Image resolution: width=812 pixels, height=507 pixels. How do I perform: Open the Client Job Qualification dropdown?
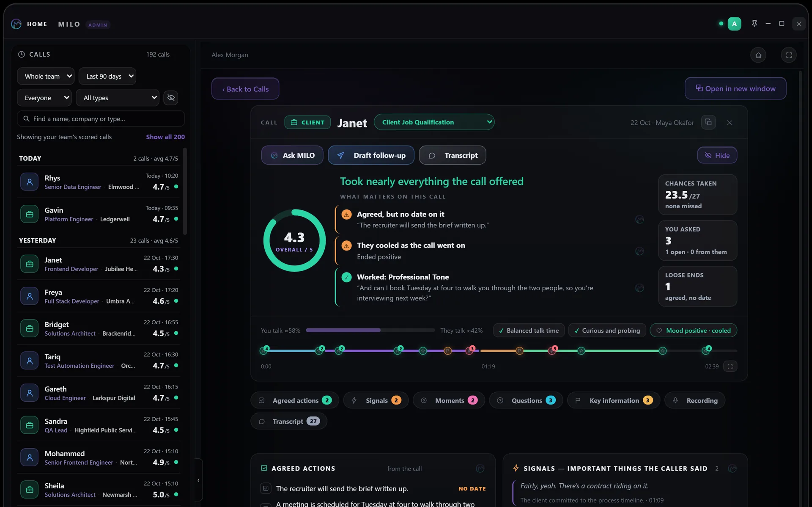(434, 122)
